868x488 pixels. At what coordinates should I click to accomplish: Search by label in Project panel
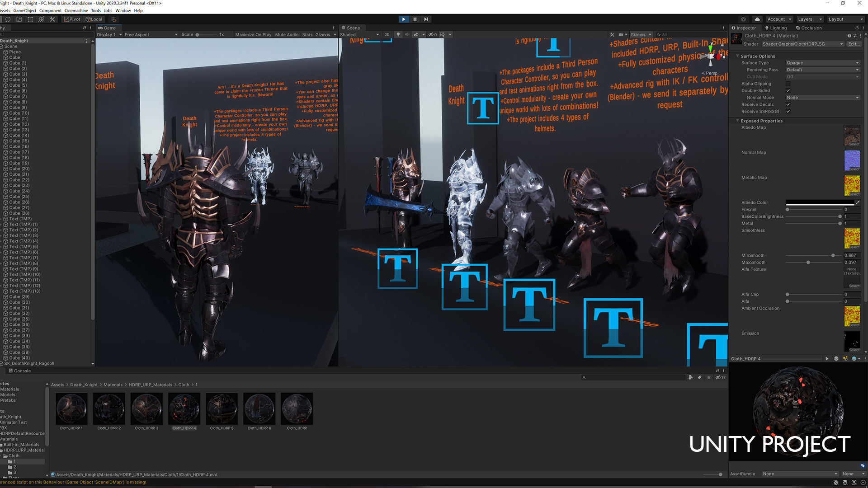(x=699, y=377)
